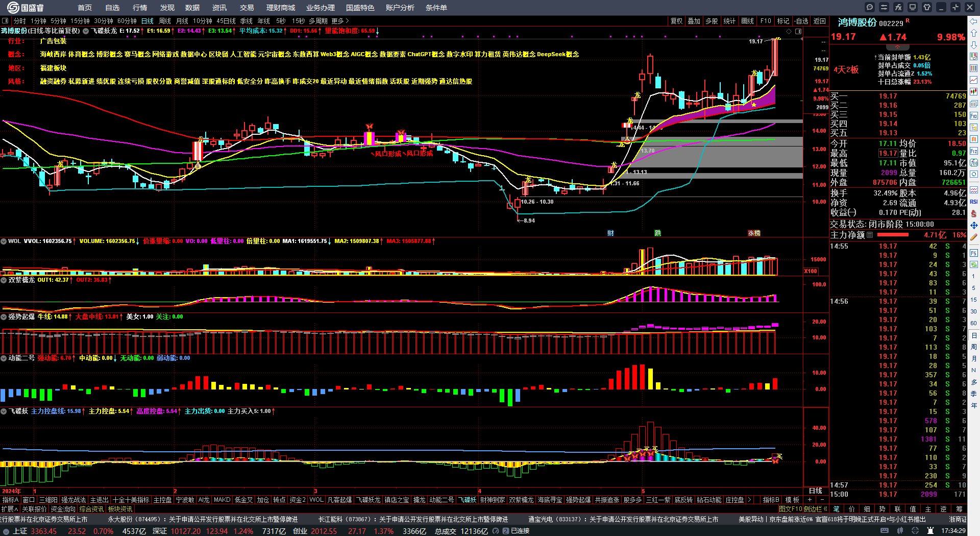The image size is (980, 536).
Task: Click the down arrow icon in right sidebar
Action: (974, 44)
